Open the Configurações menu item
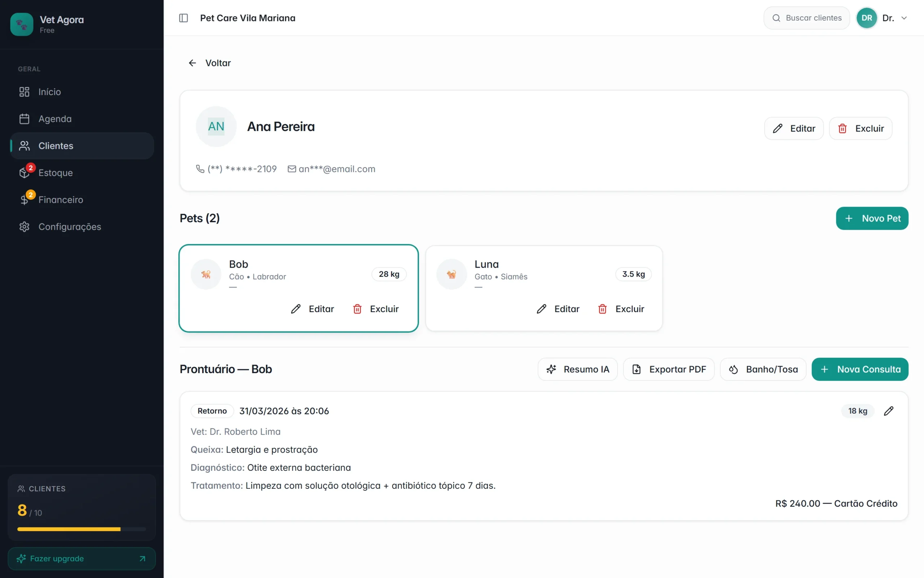Viewport: 924px width, 578px height. tap(82, 227)
